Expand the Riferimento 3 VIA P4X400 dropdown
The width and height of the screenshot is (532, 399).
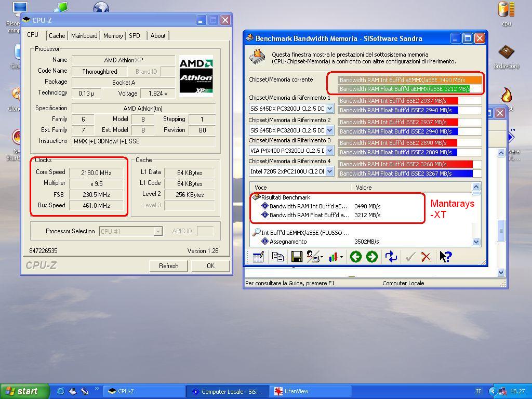[329, 151]
